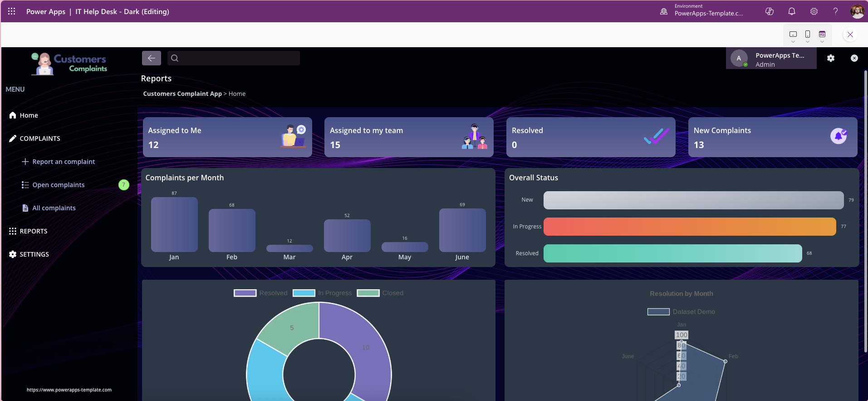Open New Complaints card
Image resolution: width=868 pixels, height=401 pixels.
(773, 137)
